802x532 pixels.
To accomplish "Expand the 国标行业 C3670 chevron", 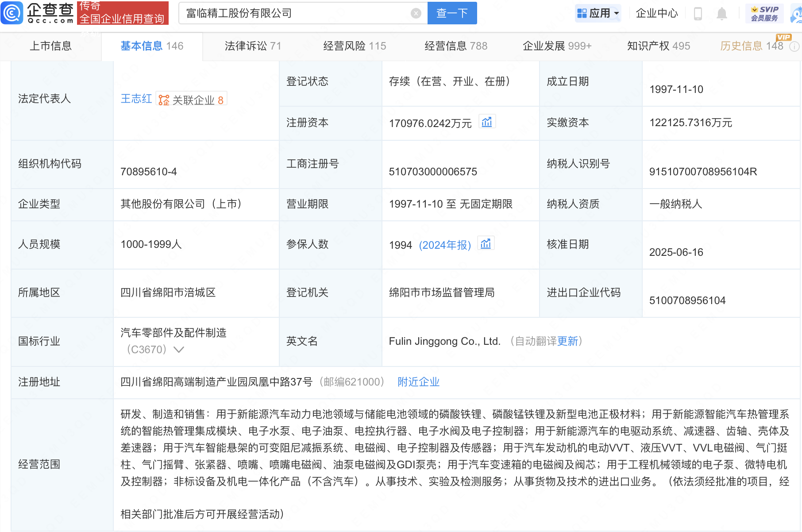I will click(x=179, y=350).
